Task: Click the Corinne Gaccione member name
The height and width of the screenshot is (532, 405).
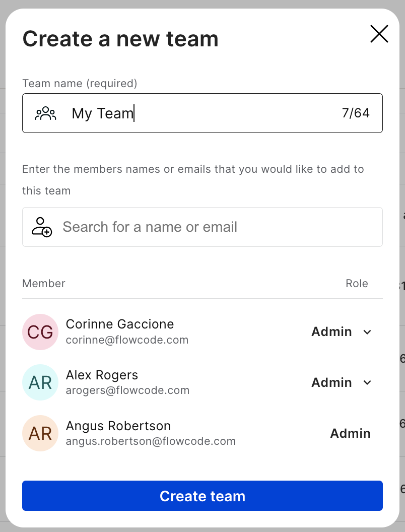Action: [120, 324]
